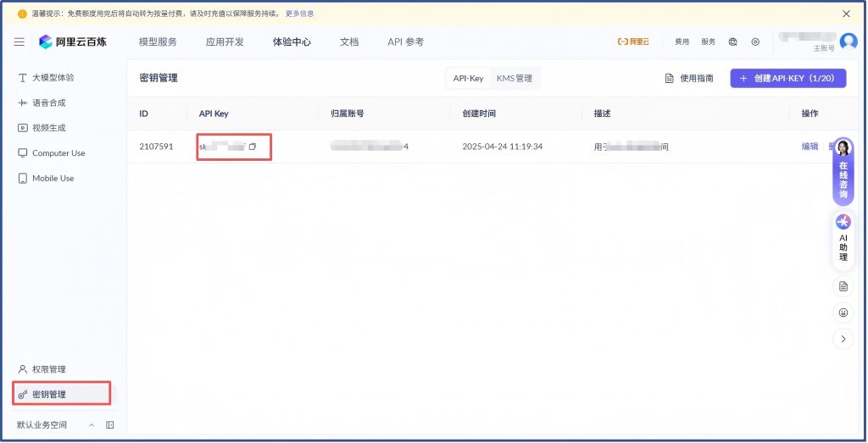Click the 创建 API-KEY button
The width and height of the screenshot is (868, 443).
point(787,79)
